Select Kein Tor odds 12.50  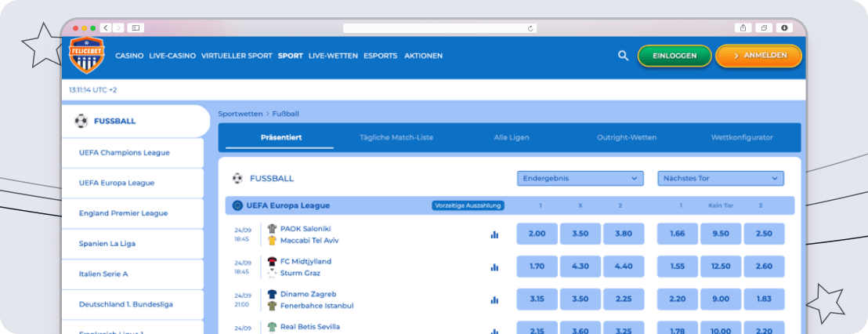(721, 267)
